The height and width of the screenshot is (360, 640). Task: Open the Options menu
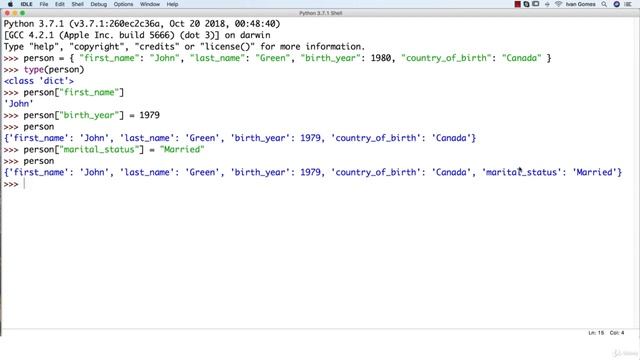[x=123, y=4]
